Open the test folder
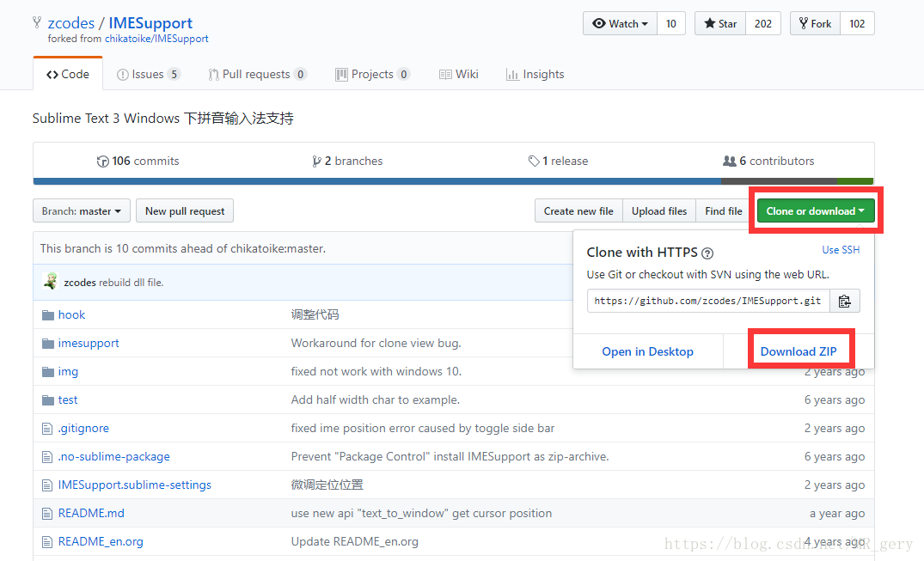The width and height of the screenshot is (924, 561). pyautogui.click(x=68, y=399)
